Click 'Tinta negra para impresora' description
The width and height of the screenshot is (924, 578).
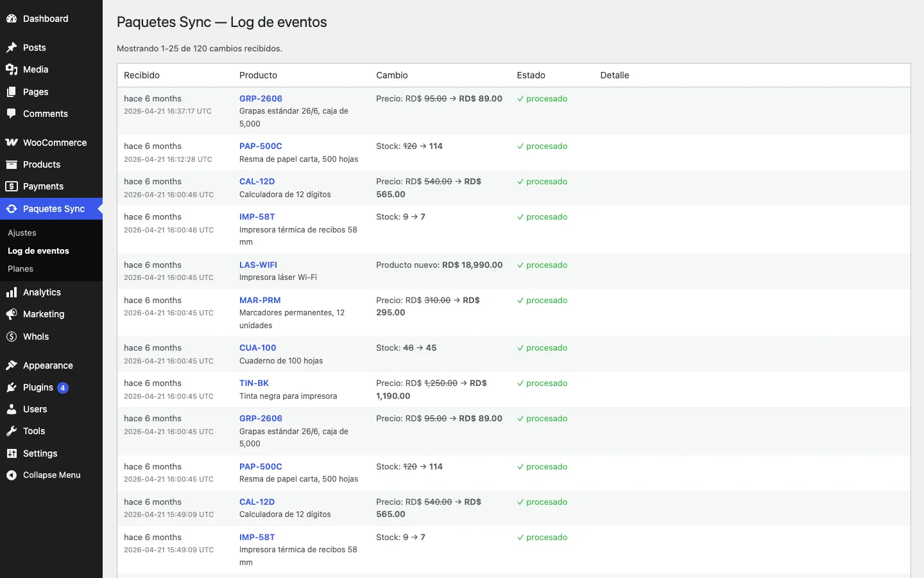pyautogui.click(x=288, y=396)
